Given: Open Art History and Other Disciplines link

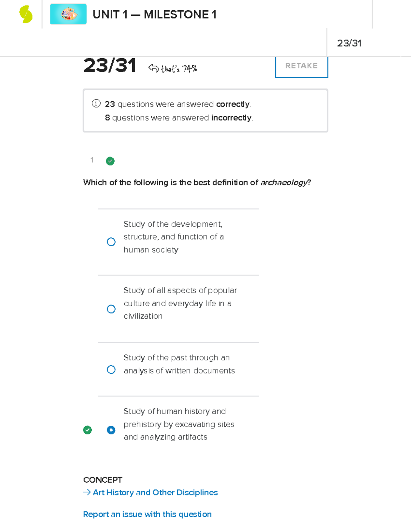Looking at the screenshot, I should coord(155,492).
